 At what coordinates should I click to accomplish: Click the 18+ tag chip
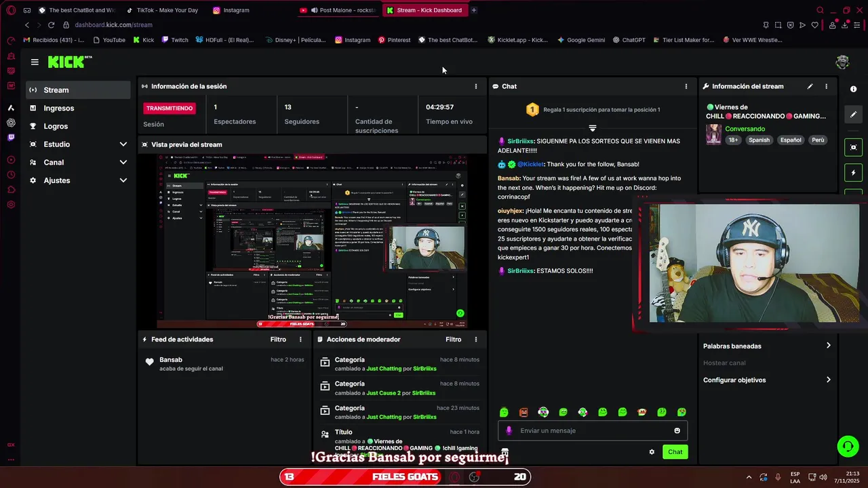pos(733,140)
